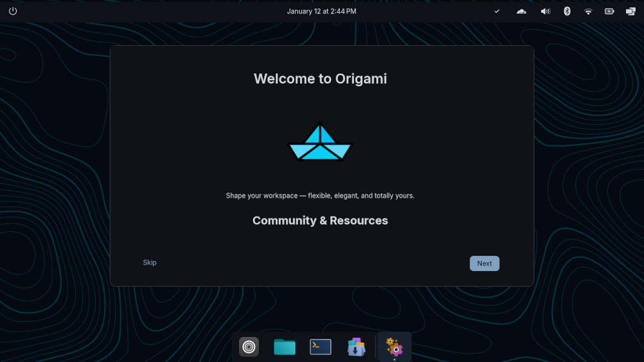Click the Welcome to Origami title
The width and height of the screenshot is (644, 362).
(x=320, y=79)
